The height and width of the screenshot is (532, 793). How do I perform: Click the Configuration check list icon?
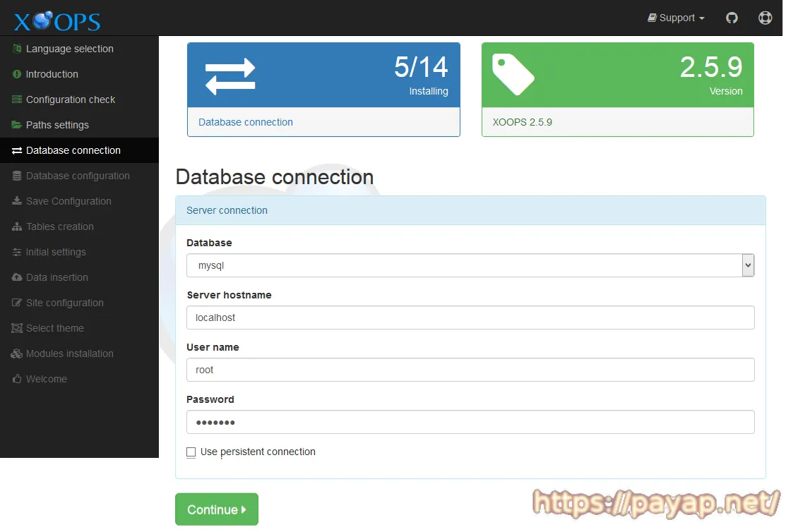(x=17, y=99)
